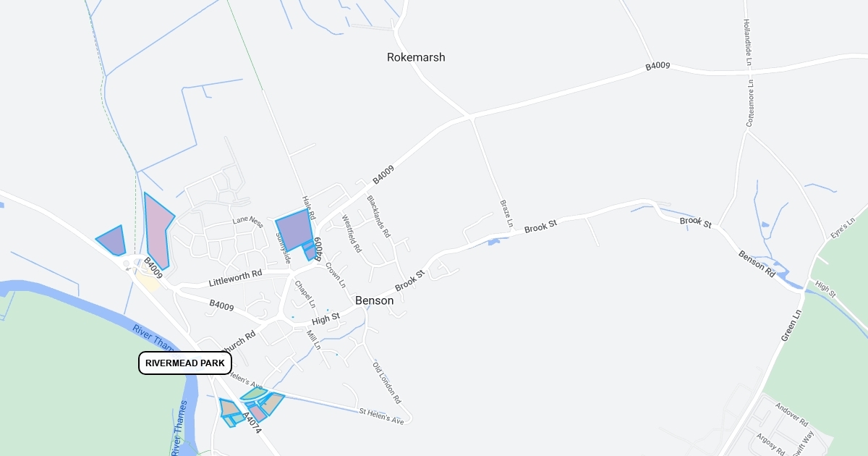
Task: Select the pink plot beside the A4074 label
Action: tap(258, 414)
